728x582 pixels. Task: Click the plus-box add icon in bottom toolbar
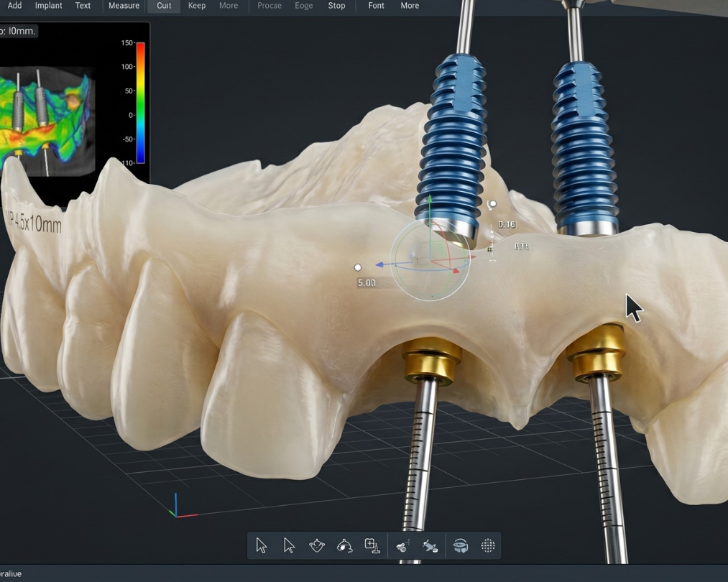(372, 546)
